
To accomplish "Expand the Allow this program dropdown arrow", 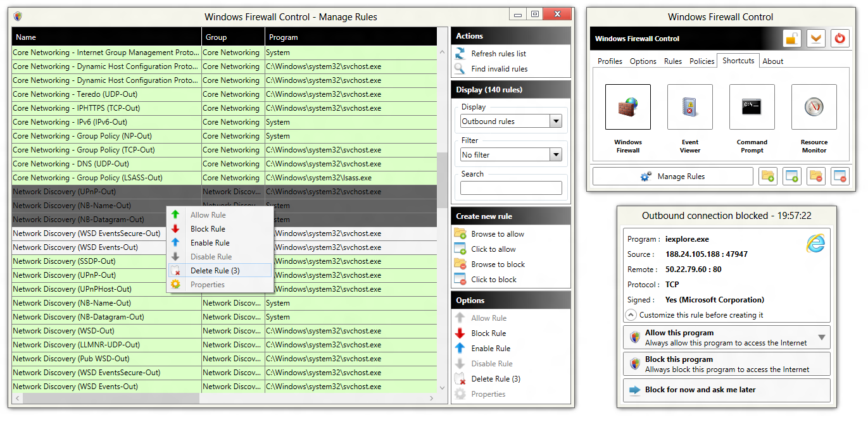I will coord(822,338).
